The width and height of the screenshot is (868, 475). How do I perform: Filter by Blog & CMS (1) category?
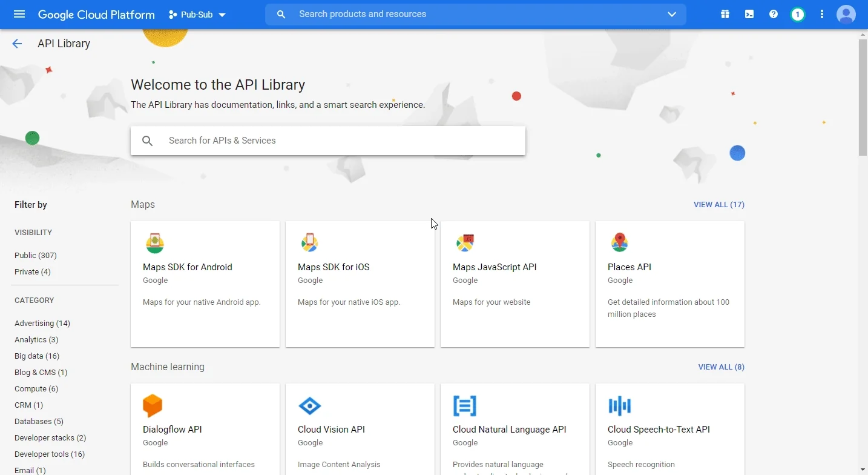point(41,372)
